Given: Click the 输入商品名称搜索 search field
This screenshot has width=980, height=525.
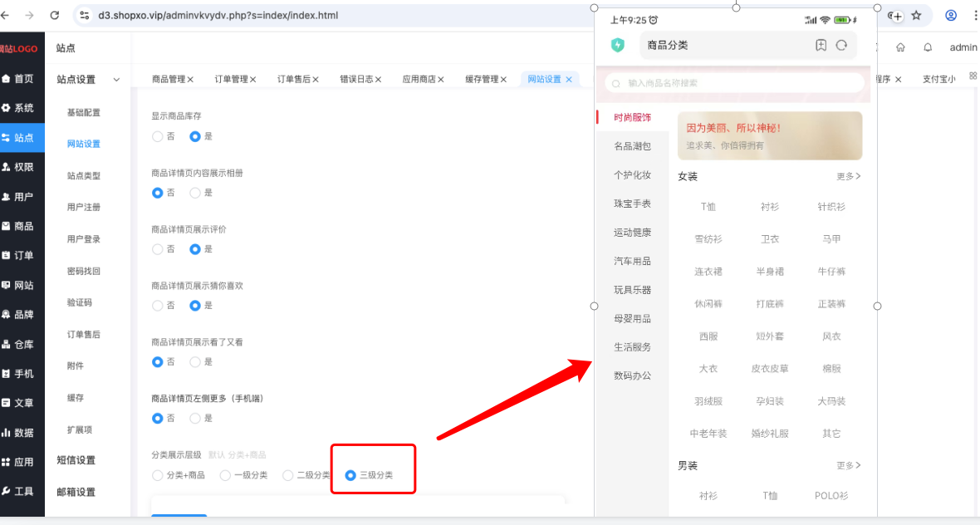Looking at the screenshot, I should point(735,82).
